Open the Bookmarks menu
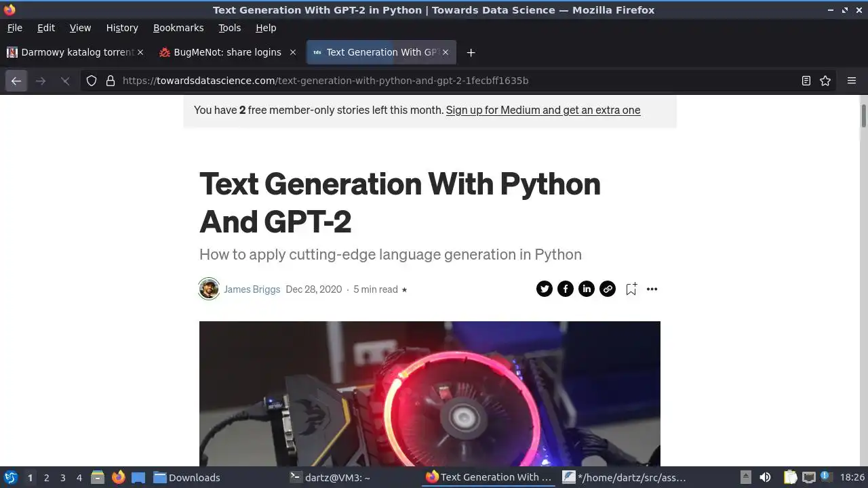The image size is (868, 488). [178, 28]
